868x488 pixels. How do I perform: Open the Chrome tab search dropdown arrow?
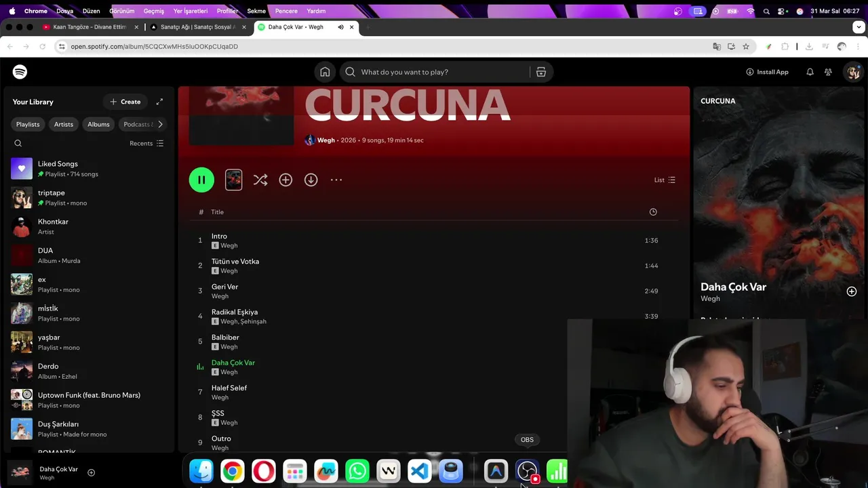pyautogui.click(x=859, y=27)
